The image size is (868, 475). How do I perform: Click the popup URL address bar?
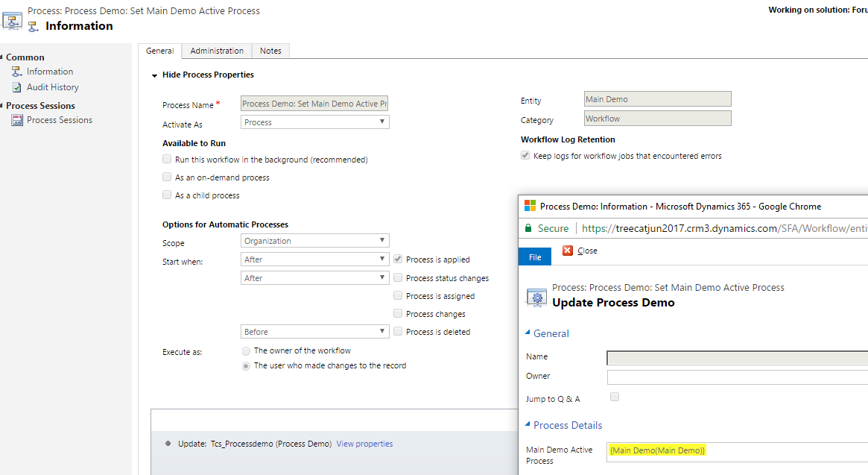[x=725, y=228]
